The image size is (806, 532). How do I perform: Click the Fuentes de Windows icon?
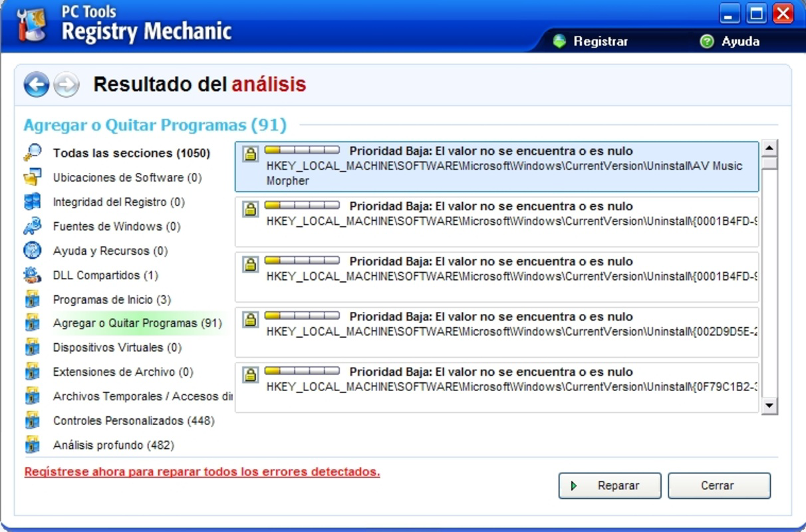(32, 226)
